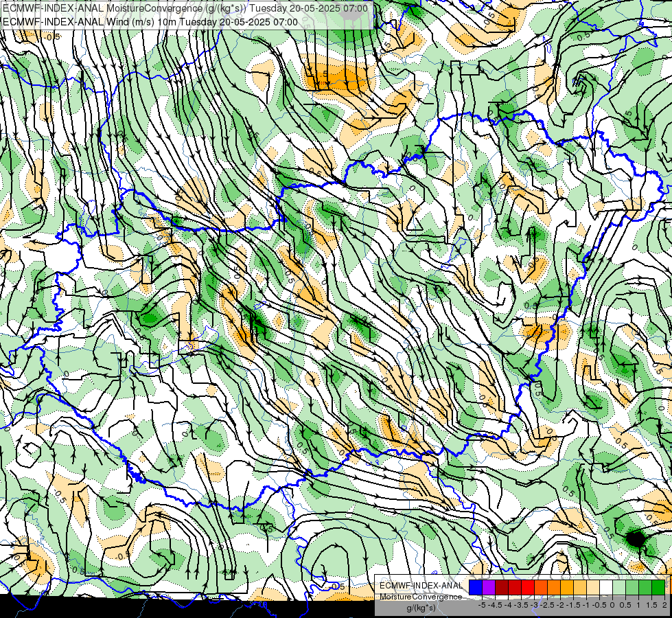Click the -3.5 tick label on legend scale
The height and width of the screenshot is (618, 672).
pos(521,605)
